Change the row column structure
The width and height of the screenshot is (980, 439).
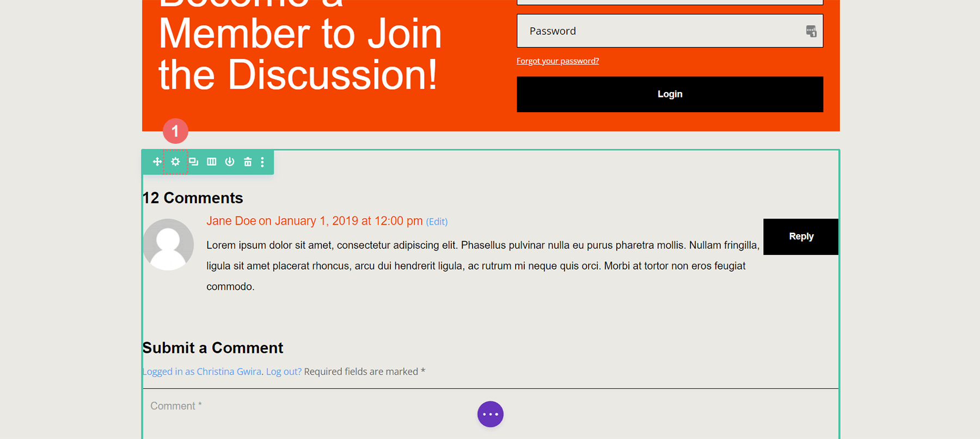pos(212,162)
